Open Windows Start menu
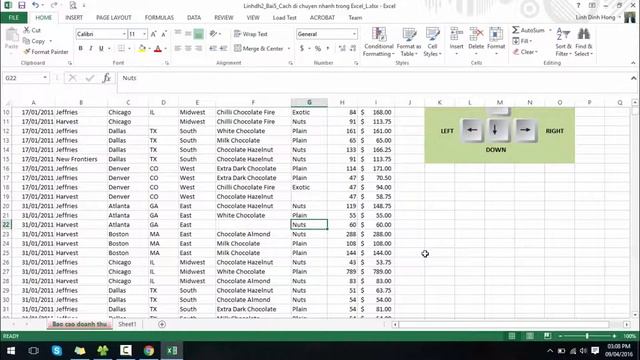The image size is (640, 360). [x=11, y=351]
